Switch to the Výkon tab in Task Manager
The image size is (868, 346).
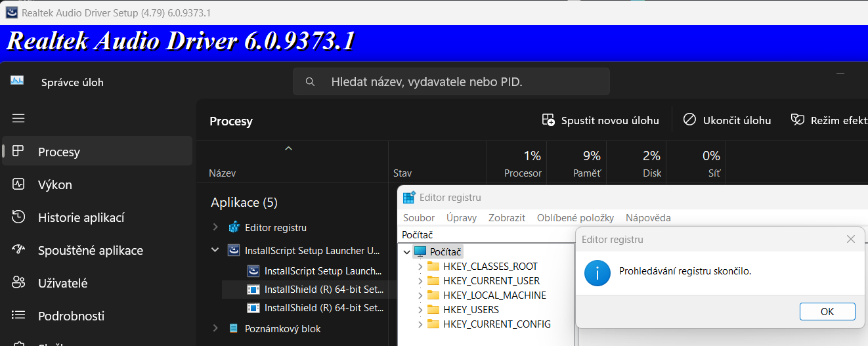click(97, 184)
